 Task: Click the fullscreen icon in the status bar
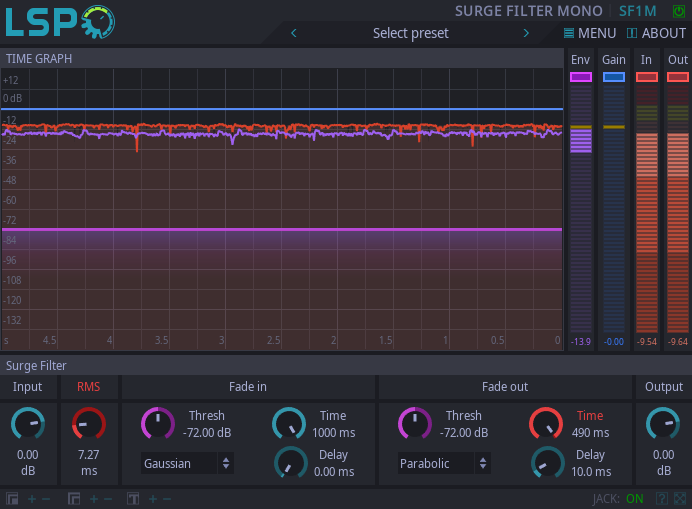tap(681, 498)
